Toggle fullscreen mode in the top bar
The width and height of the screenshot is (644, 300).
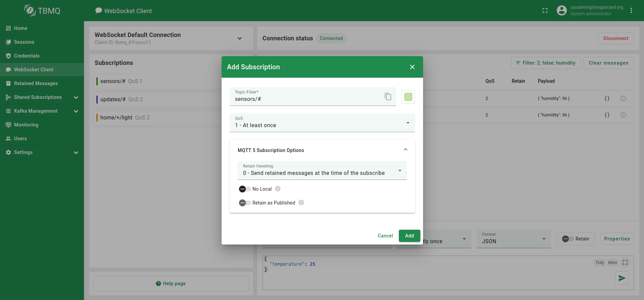point(545,11)
